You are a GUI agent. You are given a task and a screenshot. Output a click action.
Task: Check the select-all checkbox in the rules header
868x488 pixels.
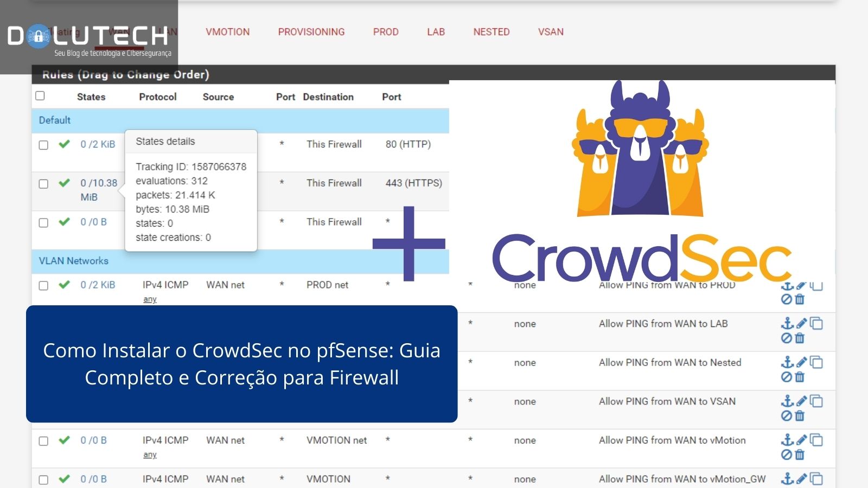40,95
